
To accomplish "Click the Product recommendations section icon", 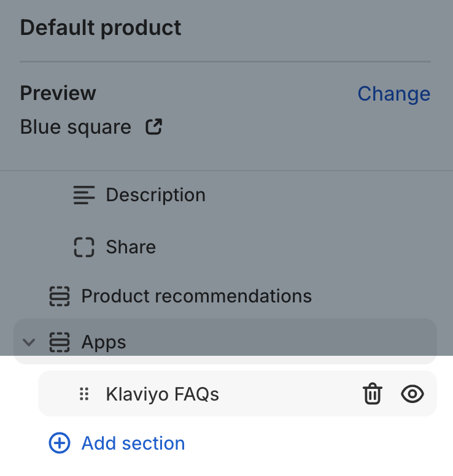I will coord(60,296).
